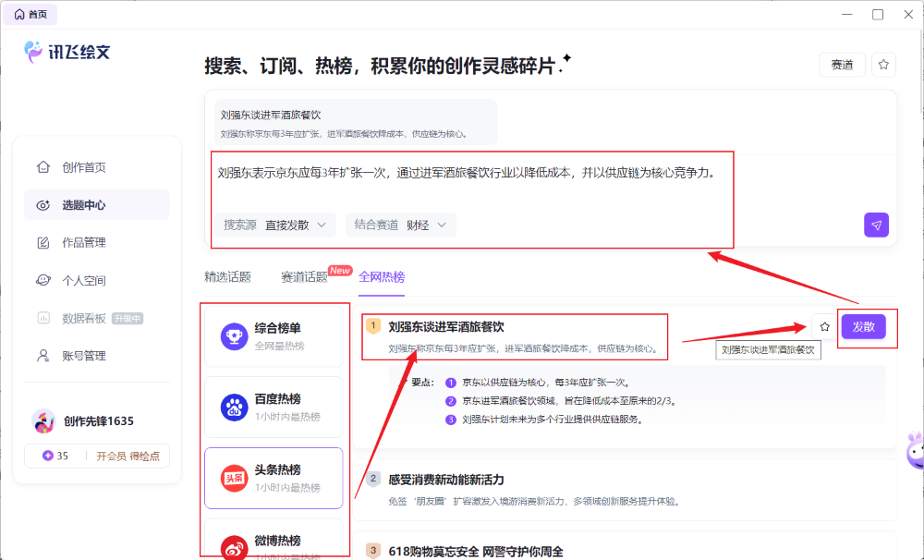
Task: Click the person icon beside 账号管理
Action: pyautogui.click(x=43, y=356)
